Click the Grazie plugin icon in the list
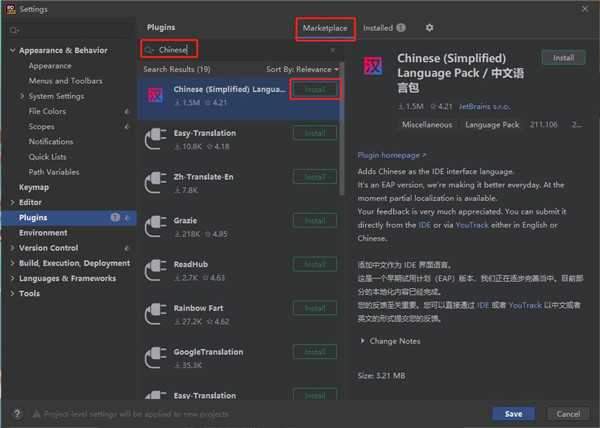600x428 pixels. point(155,225)
